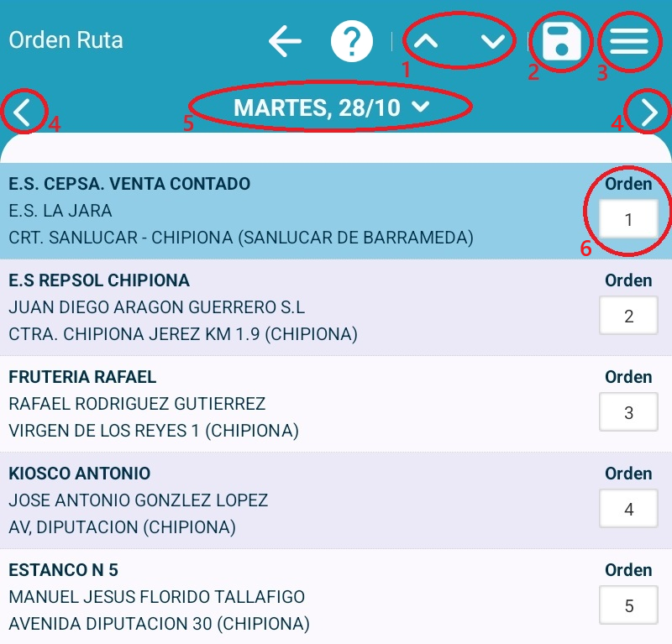Go to previous day with left arrow
Image resolution: width=672 pixels, height=644 pixels.
23,112
